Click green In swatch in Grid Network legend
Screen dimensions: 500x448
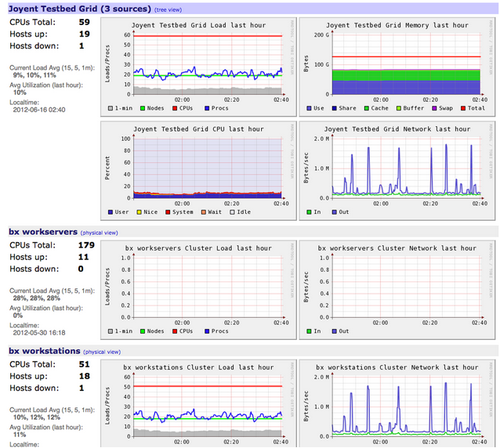point(310,211)
